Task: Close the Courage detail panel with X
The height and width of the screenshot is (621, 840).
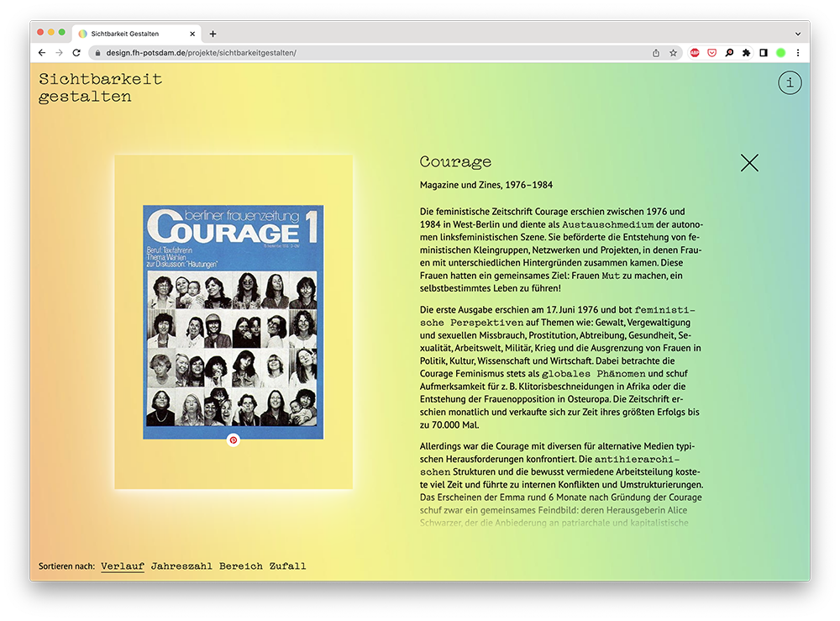Action: [749, 163]
